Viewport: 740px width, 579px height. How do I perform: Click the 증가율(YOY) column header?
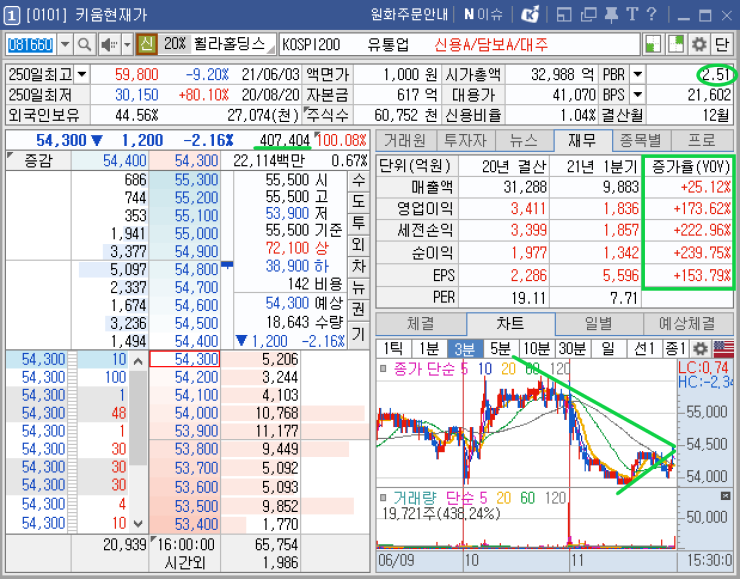[690, 166]
